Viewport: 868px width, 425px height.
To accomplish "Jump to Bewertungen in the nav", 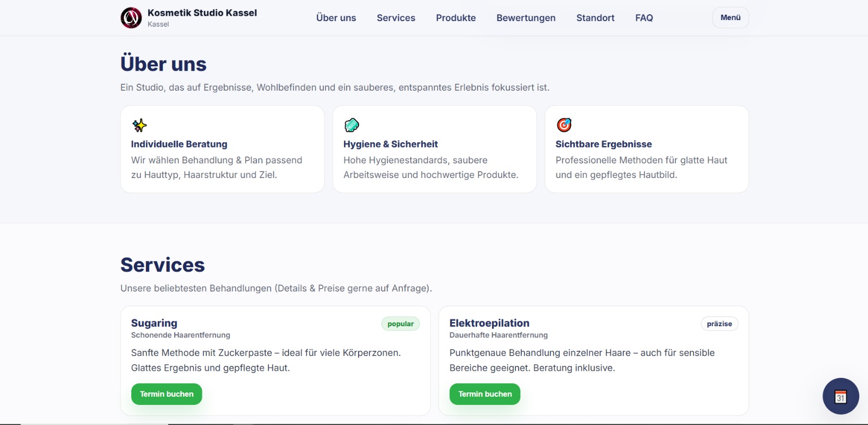I will 526,18.
